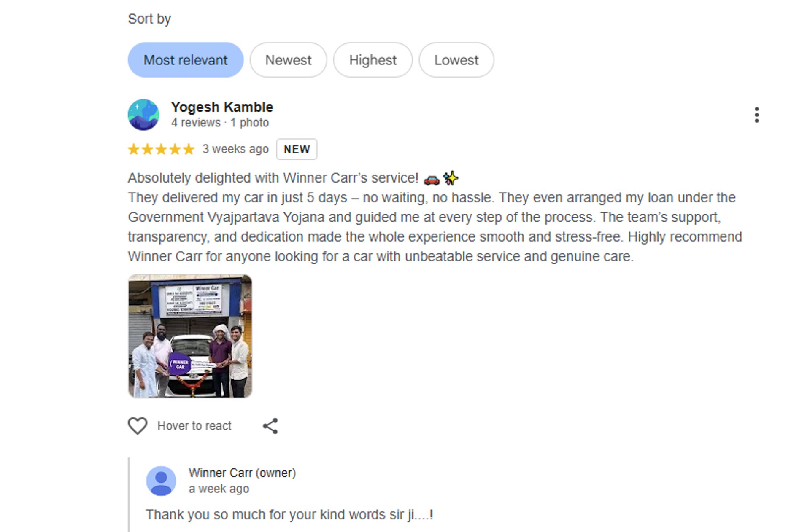Click the heart react icon
Image resolution: width=810 pixels, height=532 pixels.
pos(138,426)
